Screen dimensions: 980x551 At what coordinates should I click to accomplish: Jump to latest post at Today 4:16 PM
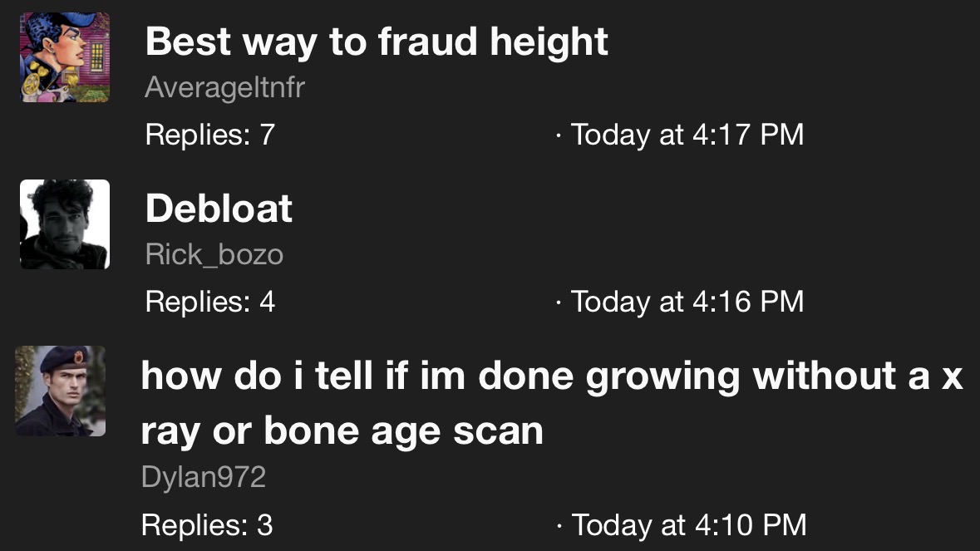tap(687, 301)
